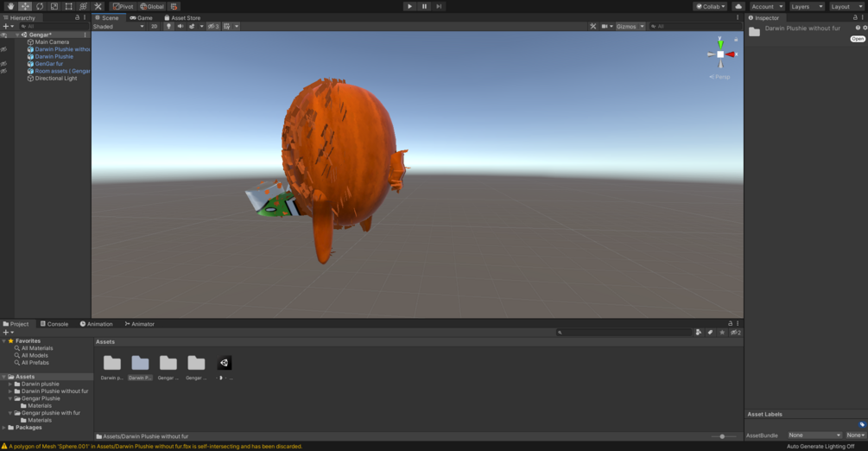
Task: Click Search by Label icon in Project
Action: (710, 333)
